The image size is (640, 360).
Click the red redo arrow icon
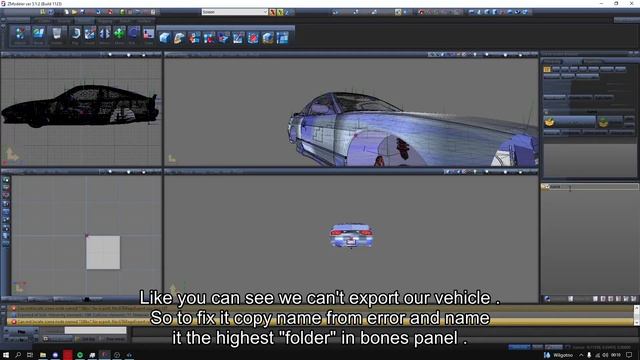coord(110,12)
